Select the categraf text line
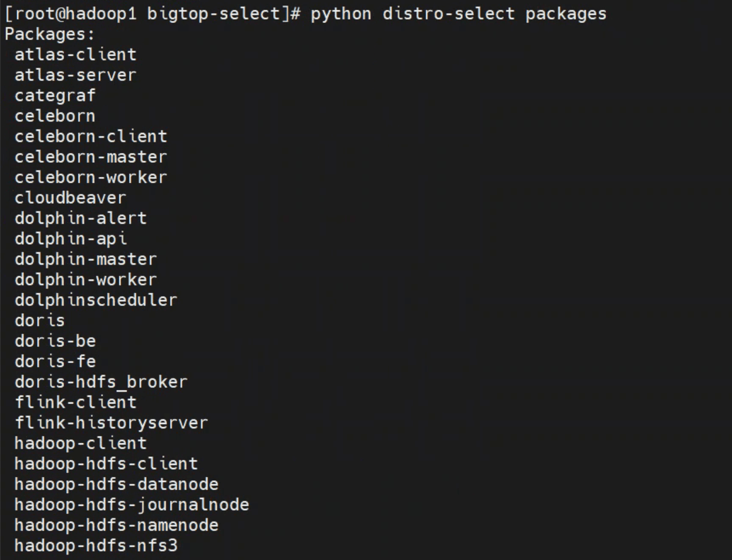The image size is (732, 560). [55, 96]
